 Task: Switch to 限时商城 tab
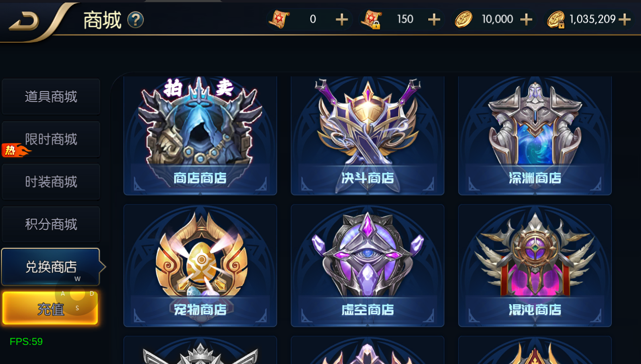(x=51, y=139)
